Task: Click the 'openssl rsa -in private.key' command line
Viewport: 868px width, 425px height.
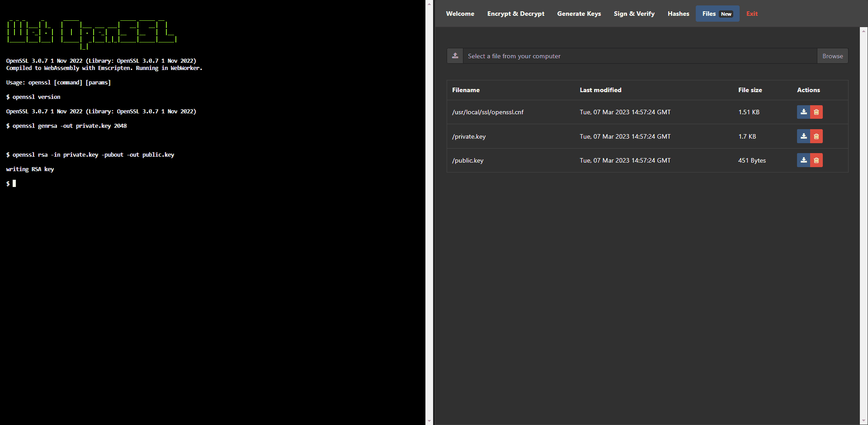Action: click(90, 155)
